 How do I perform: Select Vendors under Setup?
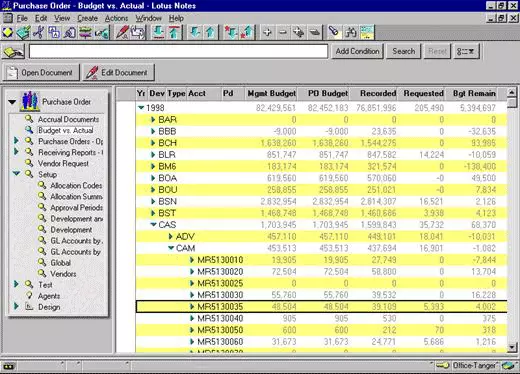point(63,274)
